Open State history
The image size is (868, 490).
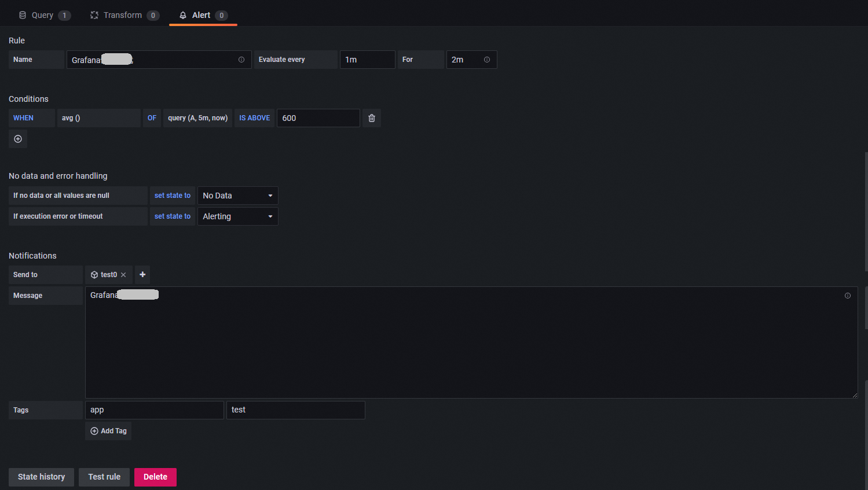pos(41,477)
